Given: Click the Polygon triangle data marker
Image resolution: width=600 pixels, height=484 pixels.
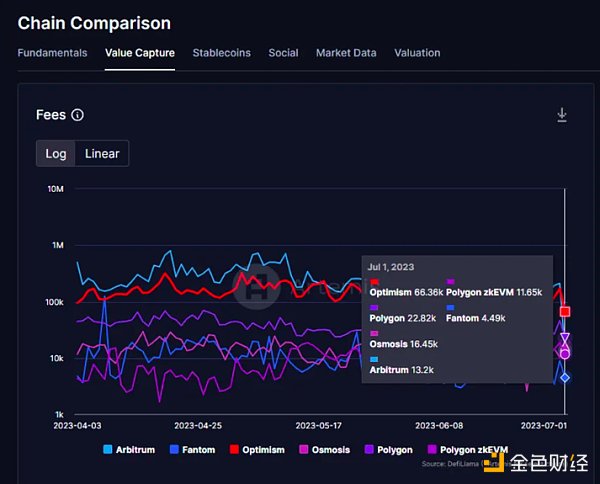Looking at the screenshot, I should point(565,337).
